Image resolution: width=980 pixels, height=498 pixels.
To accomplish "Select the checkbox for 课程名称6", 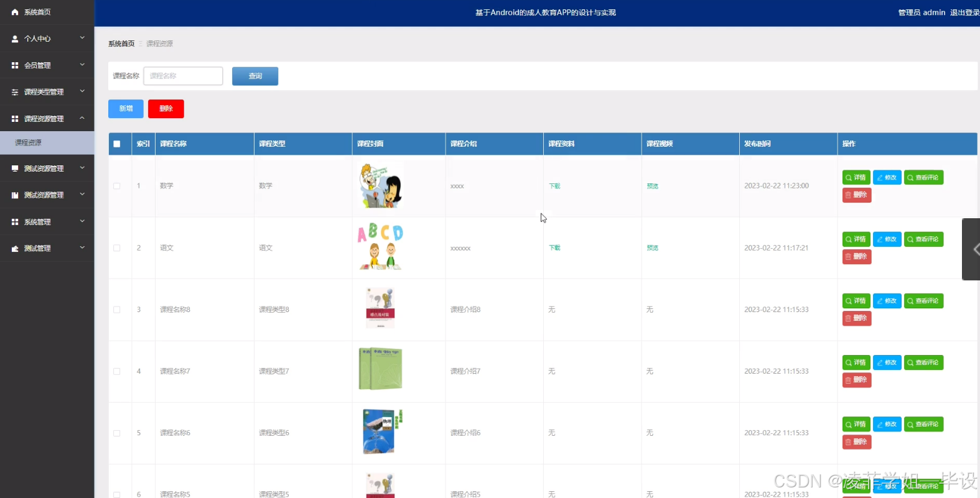I will [117, 433].
